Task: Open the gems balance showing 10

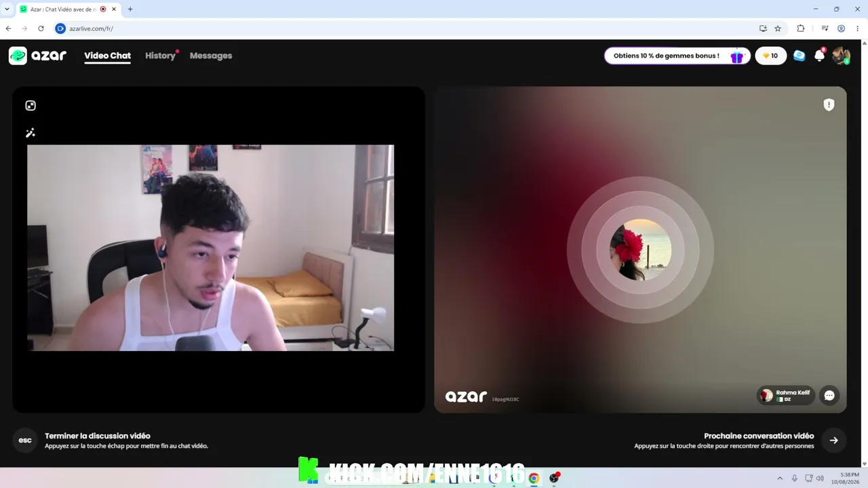Action: (770, 56)
